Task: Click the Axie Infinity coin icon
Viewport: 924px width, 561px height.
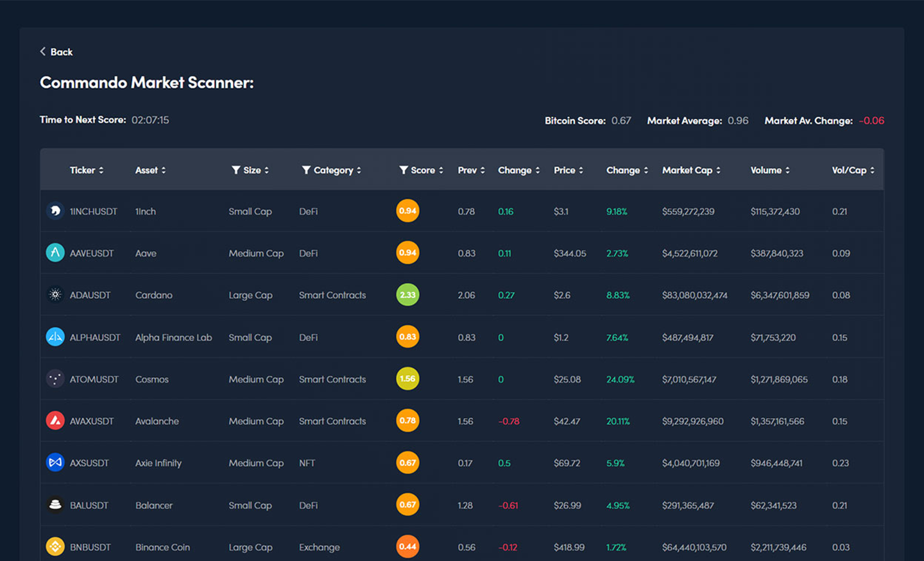Action: (55, 462)
